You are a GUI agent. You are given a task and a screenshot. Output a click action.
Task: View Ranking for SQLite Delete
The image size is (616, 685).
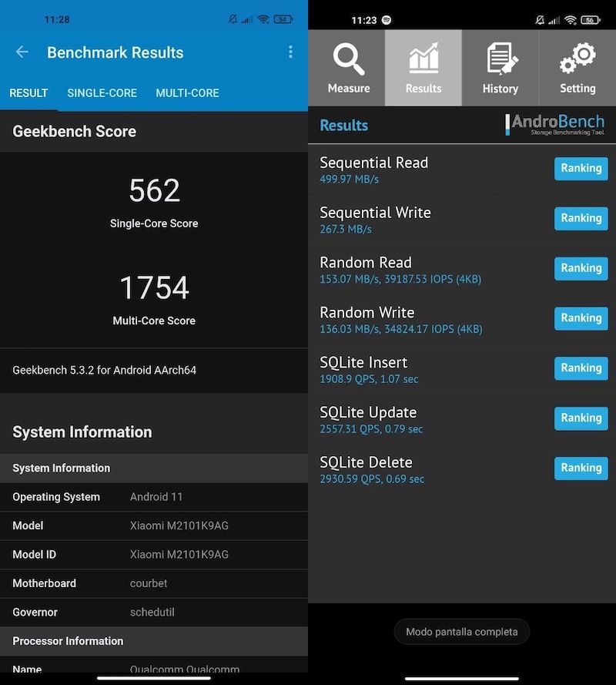pos(581,468)
